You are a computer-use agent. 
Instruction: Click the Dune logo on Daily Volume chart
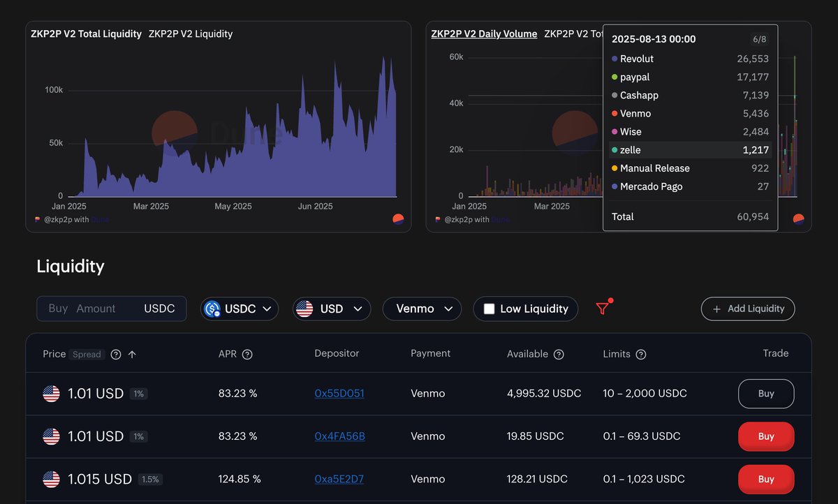799,219
